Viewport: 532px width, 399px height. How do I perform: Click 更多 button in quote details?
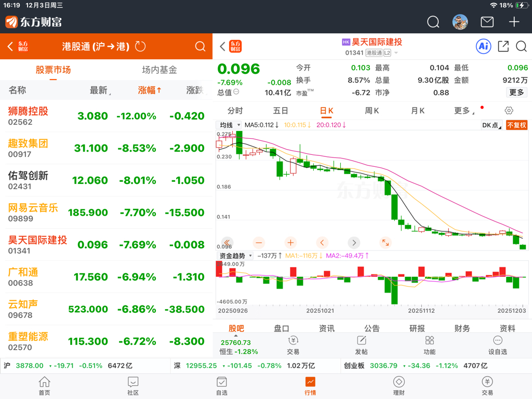pos(516,92)
